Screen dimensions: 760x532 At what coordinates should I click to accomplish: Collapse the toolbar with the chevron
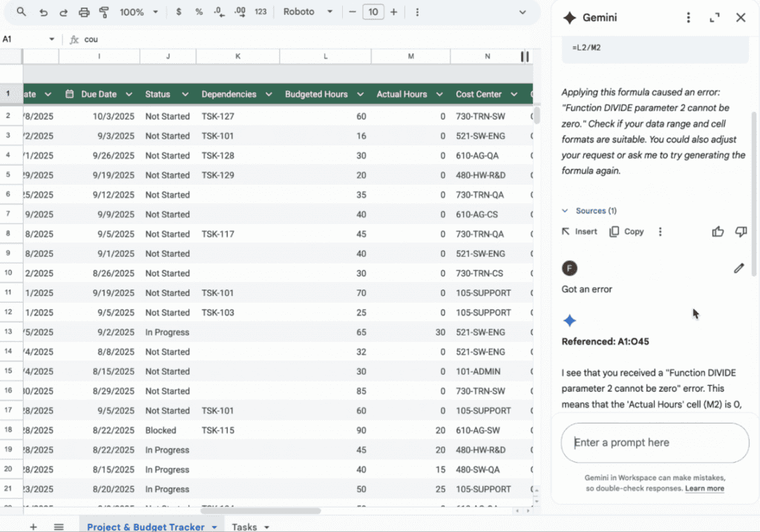point(522,12)
